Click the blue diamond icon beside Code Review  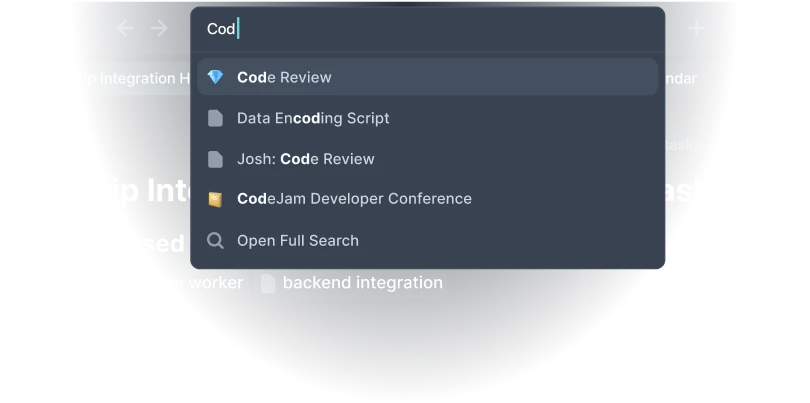(215, 77)
